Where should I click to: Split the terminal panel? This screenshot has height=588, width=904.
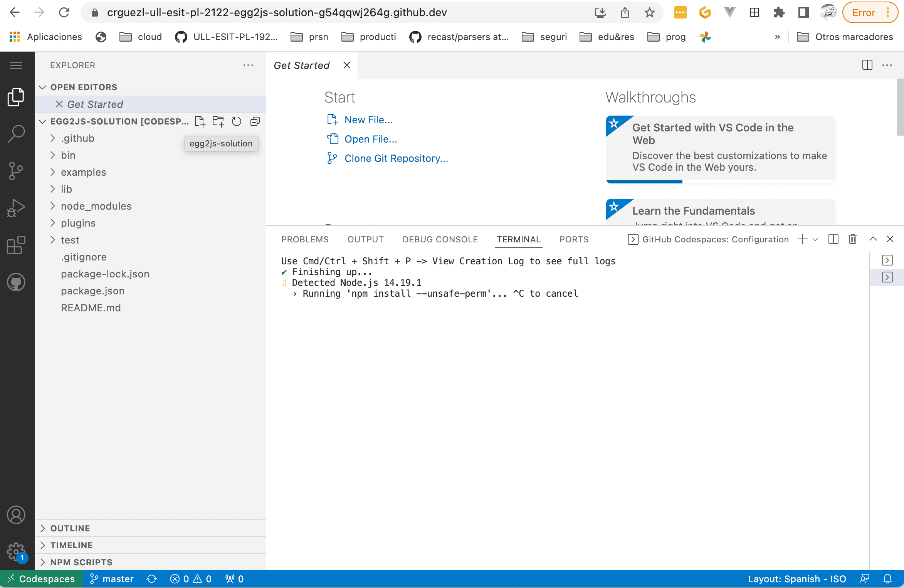(833, 239)
